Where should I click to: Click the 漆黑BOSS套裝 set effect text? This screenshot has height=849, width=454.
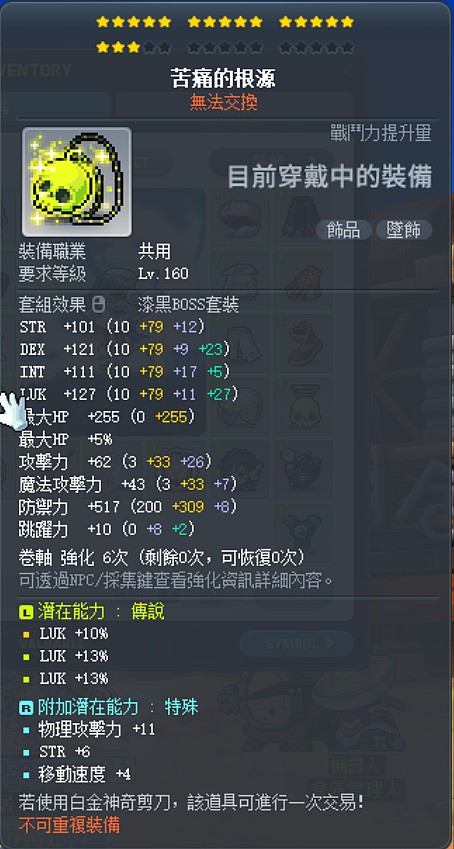tap(189, 305)
